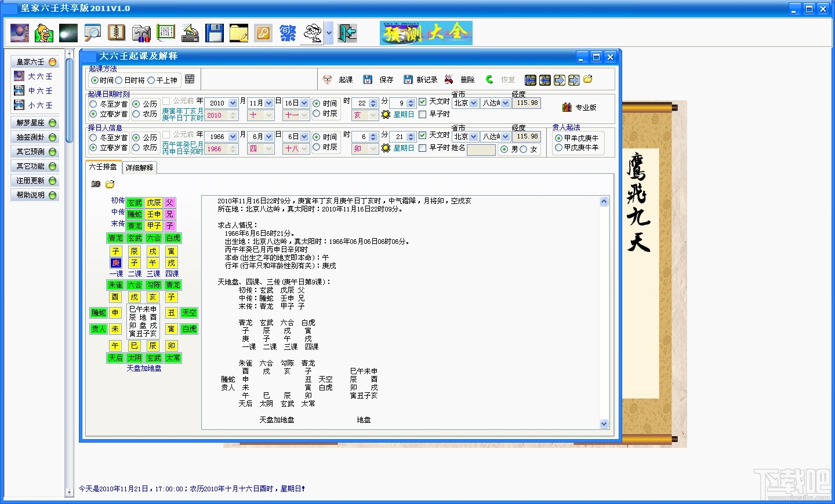Open the magnifier search toolbar icon

92,33
